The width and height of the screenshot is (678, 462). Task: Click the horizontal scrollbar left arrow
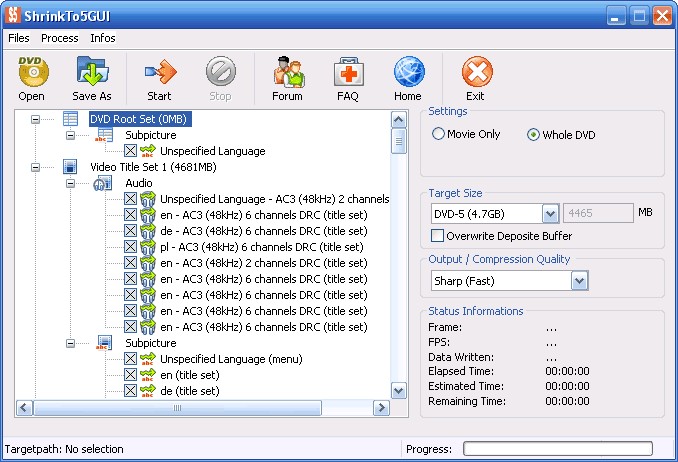[24, 407]
